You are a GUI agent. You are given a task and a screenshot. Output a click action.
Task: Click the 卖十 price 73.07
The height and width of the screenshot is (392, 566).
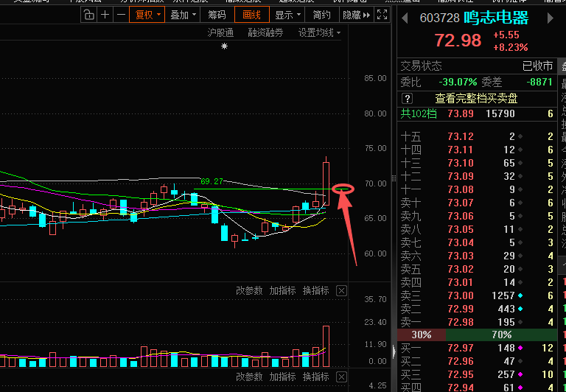tap(460, 203)
